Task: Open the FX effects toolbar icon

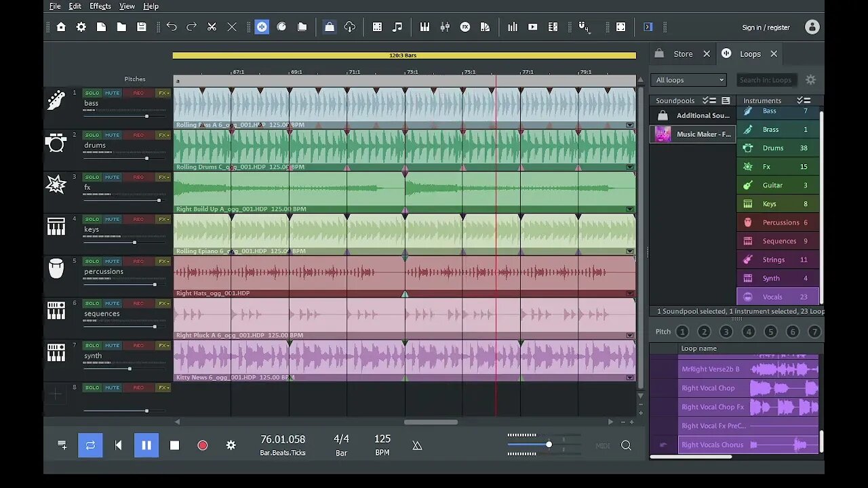Action: pyautogui.click(x=465, y=27)
